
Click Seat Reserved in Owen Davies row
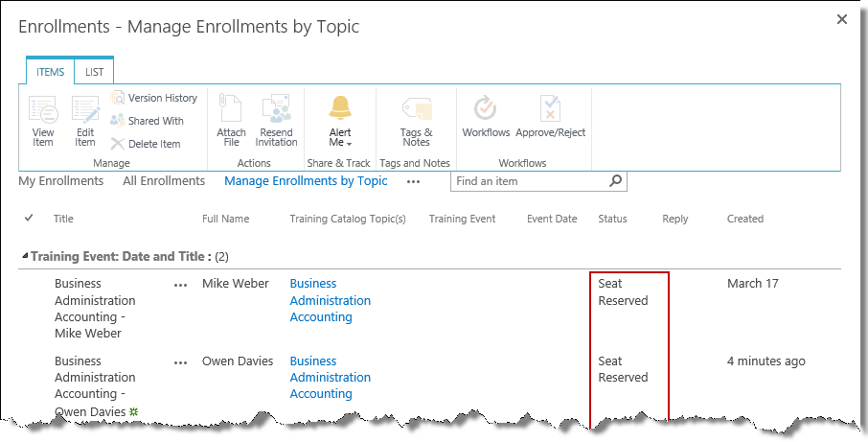coord(623,369)
